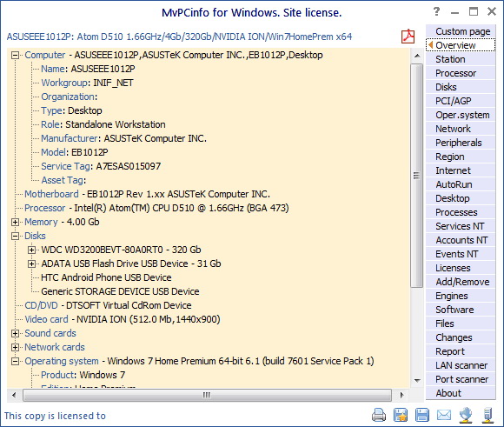
Task: Click the server tower icon
Action: click(x=487, y=415)
